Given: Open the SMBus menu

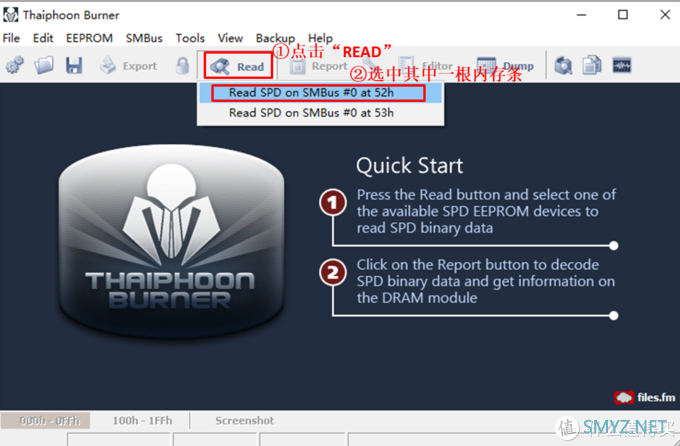Looking at the screenshot, I should click(144, 38).
